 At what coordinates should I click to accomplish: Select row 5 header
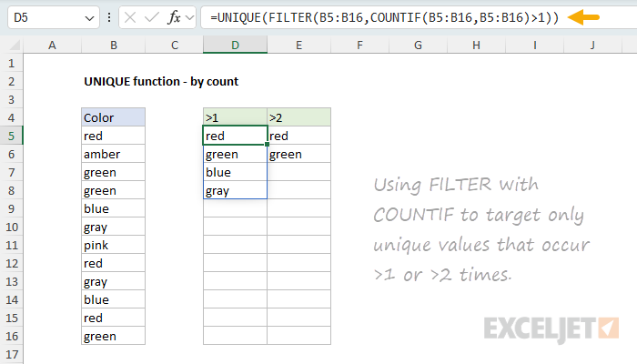coord(11,136)
